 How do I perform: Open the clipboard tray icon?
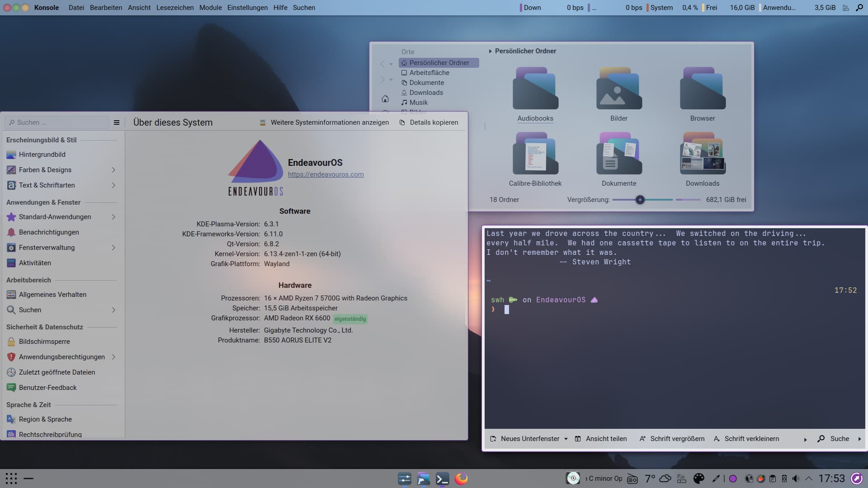coord(773,479)
